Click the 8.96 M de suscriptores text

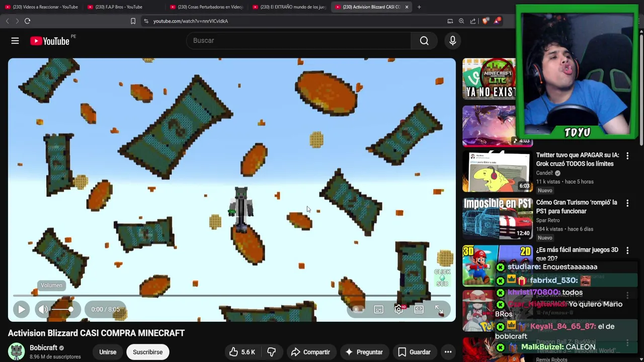(x=55, y=357)
